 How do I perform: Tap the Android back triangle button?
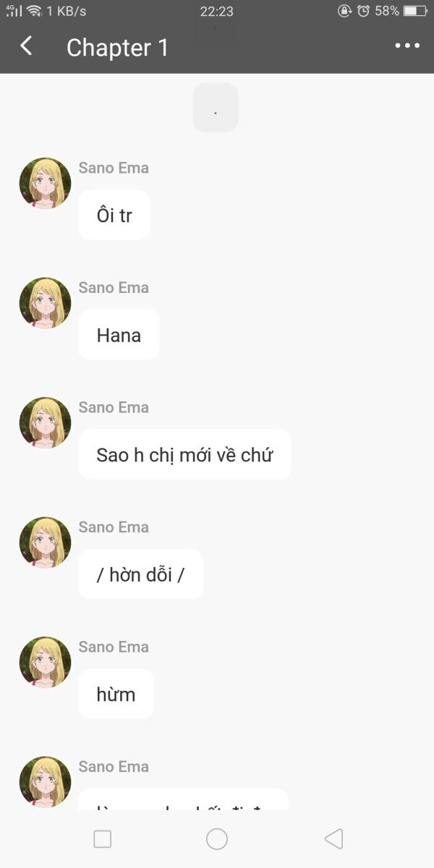(333, 839)
